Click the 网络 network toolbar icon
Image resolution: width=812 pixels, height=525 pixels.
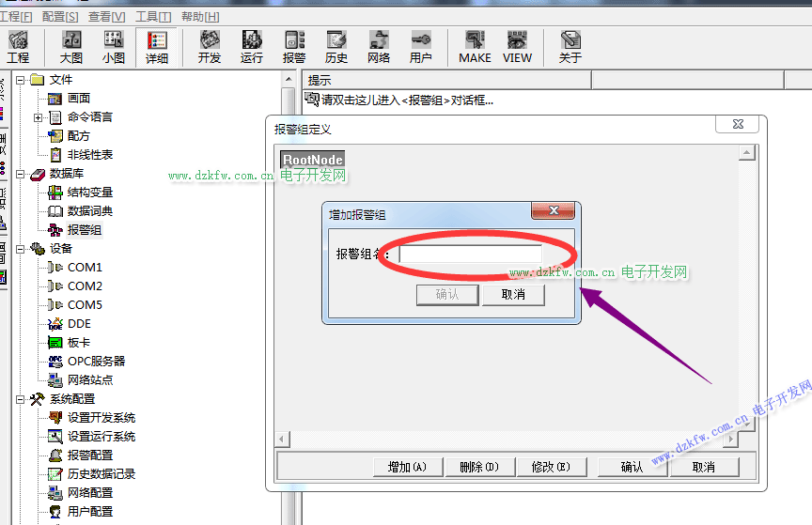coord(379,47)
